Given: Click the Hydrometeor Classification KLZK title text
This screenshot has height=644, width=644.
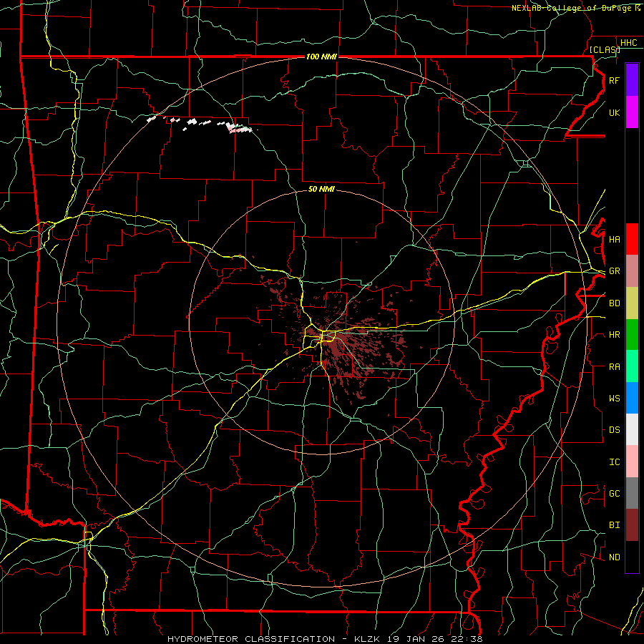Looking at the screenshot, I should [x=325, y=639].
